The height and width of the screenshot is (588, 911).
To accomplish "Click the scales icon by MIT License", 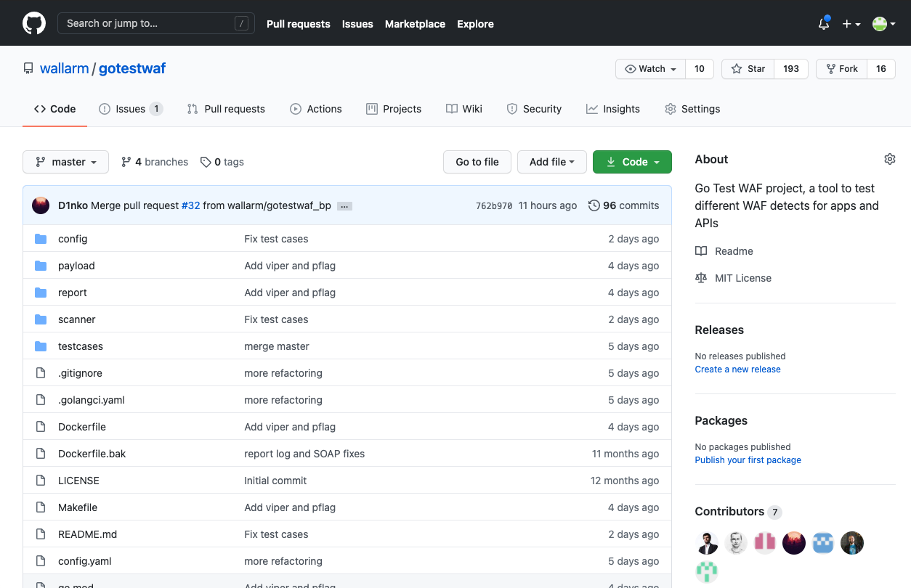I will (701, 278).
